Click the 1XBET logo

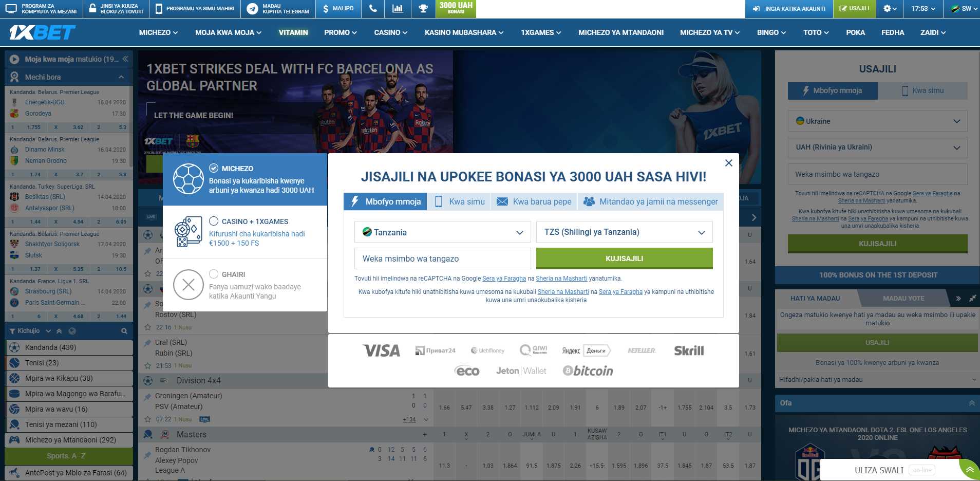(x=42, y=32)
